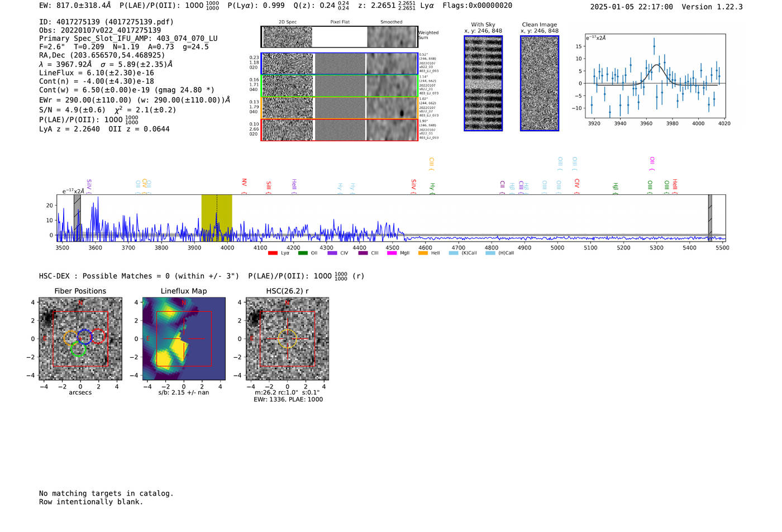Click the yellow highlighted region in the spectrum
The height and width of the screenshot is (532, 782).
point(217,218)
